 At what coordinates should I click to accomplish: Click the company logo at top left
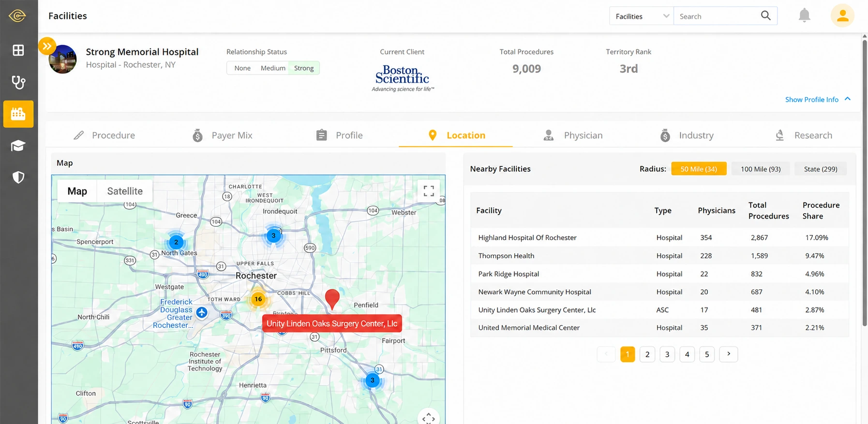[17, 16]
